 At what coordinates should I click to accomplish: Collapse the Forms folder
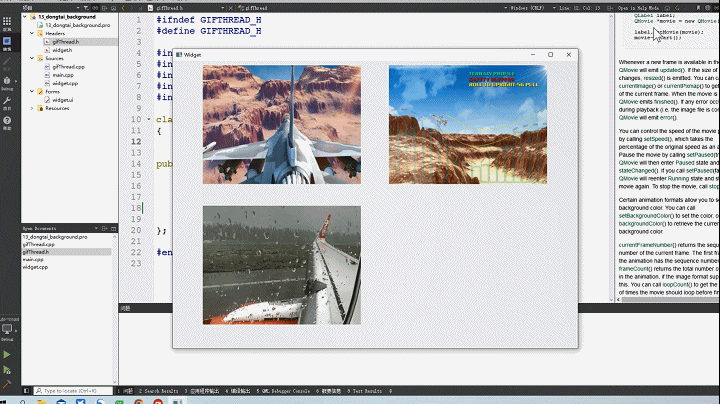tap(32, 91)
